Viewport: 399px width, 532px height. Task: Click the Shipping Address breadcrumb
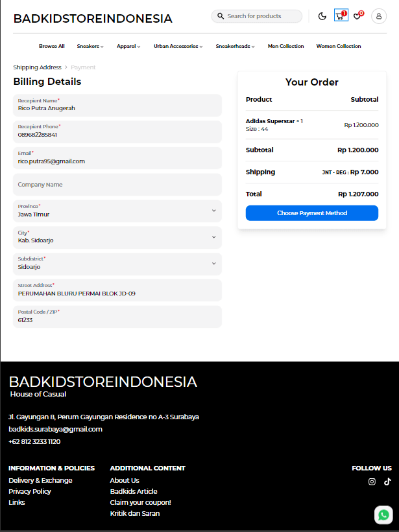[x=37, y=67]
